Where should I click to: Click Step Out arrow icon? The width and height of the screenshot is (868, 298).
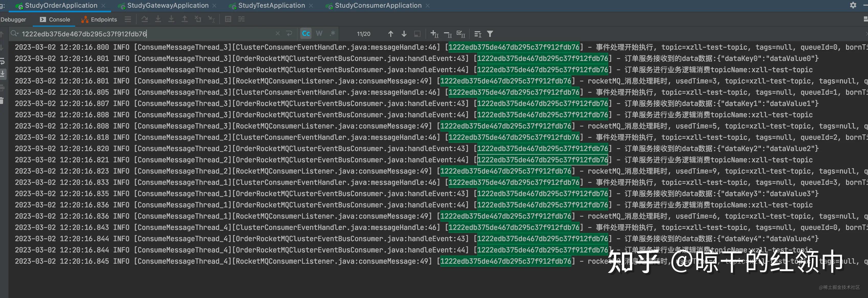184,19
